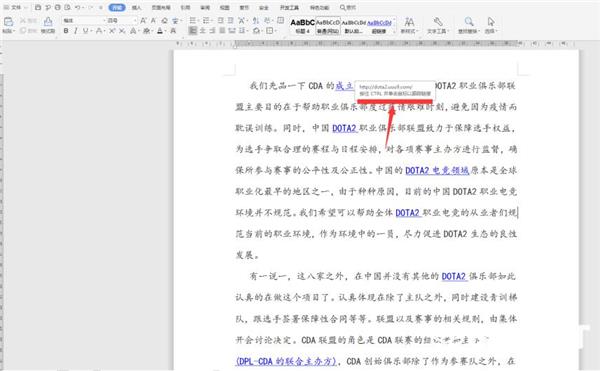Toggle Subscript formatting

(x=122, y=31)
